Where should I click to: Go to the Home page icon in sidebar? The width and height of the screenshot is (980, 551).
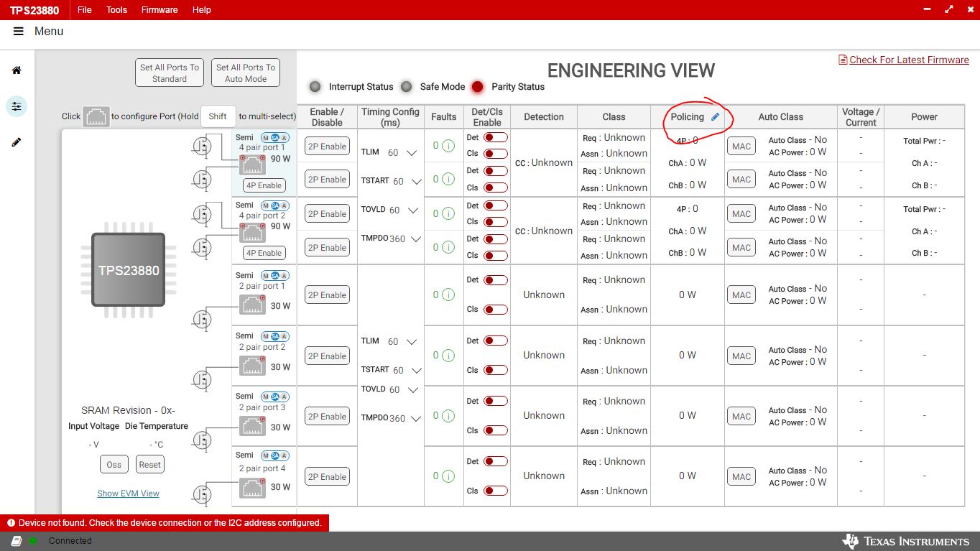(17, 70)
